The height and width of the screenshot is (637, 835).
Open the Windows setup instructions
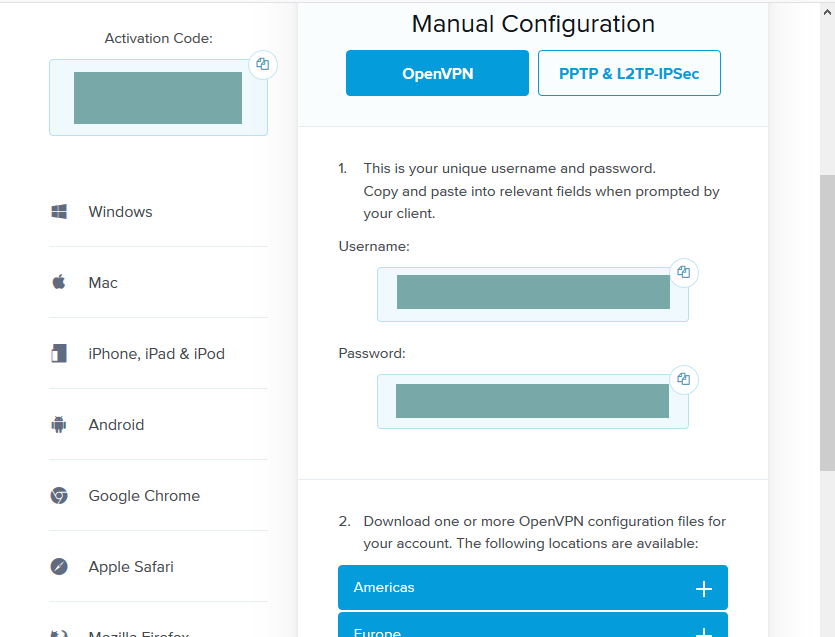(x=120, y=211)
